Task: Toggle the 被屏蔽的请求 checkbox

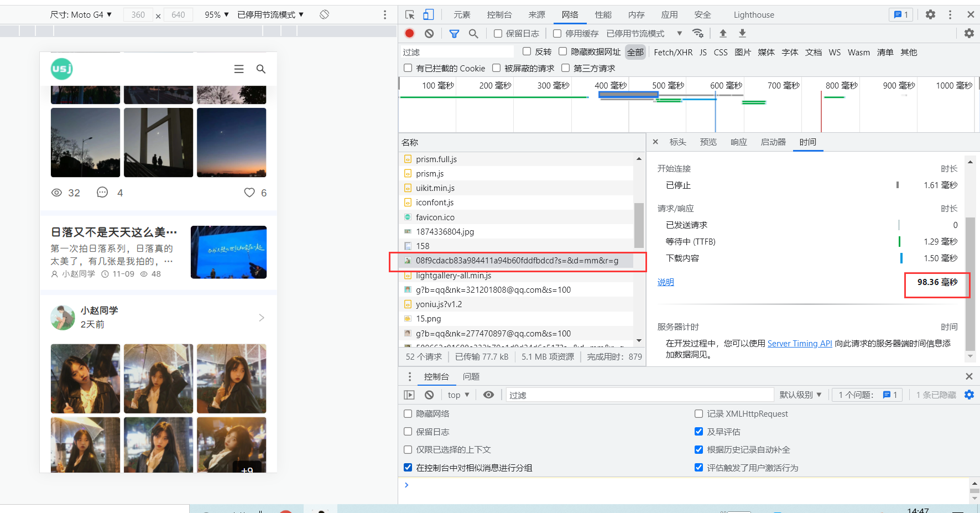Action: (496, 68)
